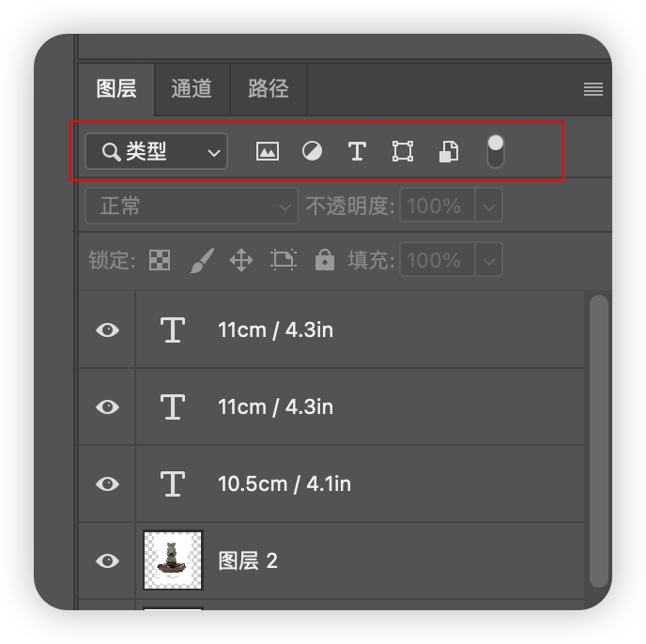
Task: Lock position move-arrows icon
Action: click(241, 260)
